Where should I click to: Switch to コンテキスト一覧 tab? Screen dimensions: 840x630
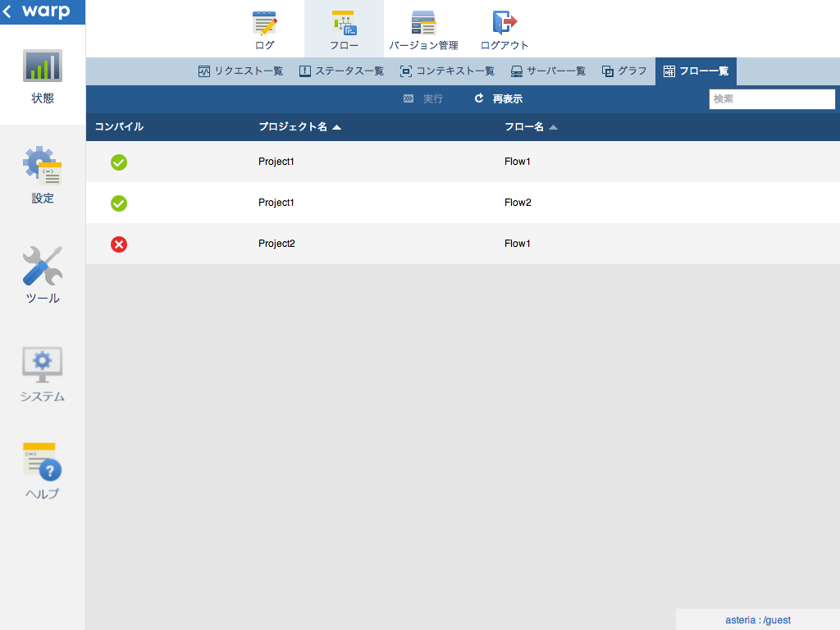tap(447, 71)
